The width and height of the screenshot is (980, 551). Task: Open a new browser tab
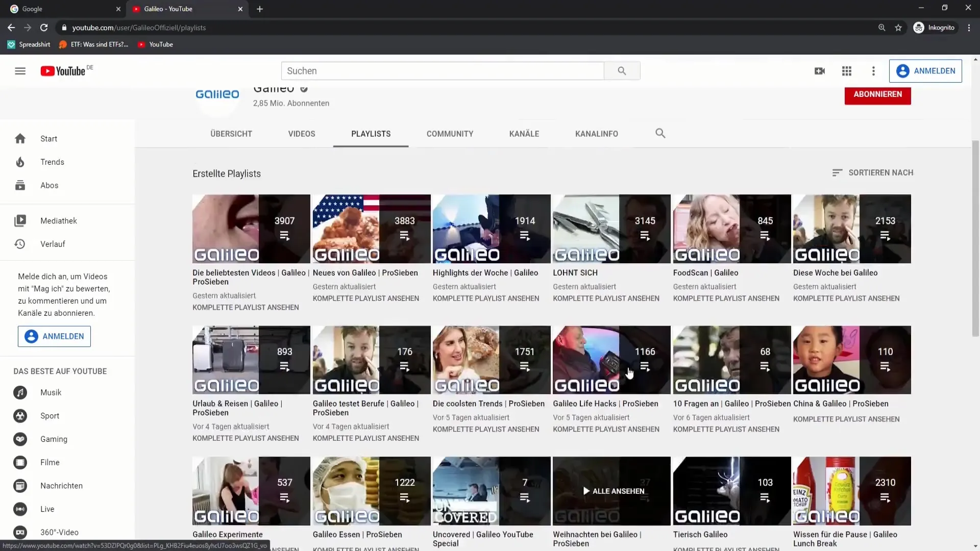click(260, 9)
